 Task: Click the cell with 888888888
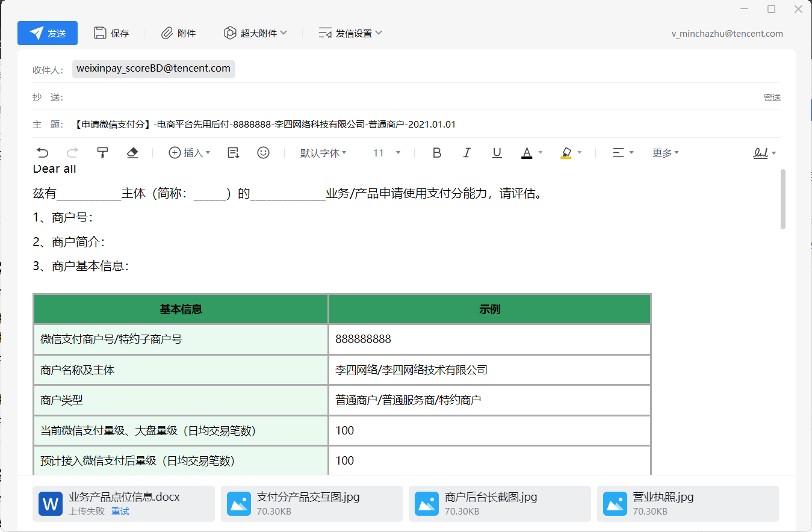pos(490,339)
